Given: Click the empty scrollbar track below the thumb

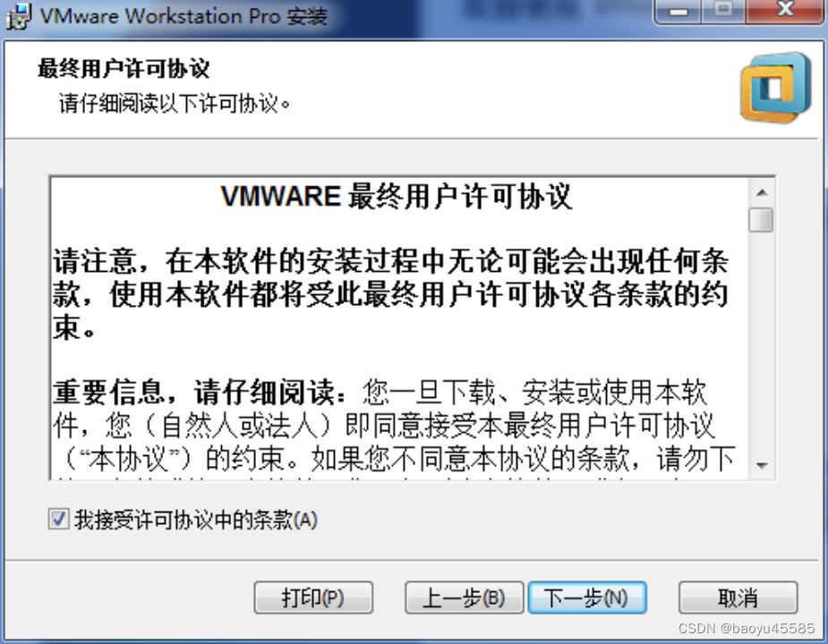Looking at the screenshot, I should (762, 342).
